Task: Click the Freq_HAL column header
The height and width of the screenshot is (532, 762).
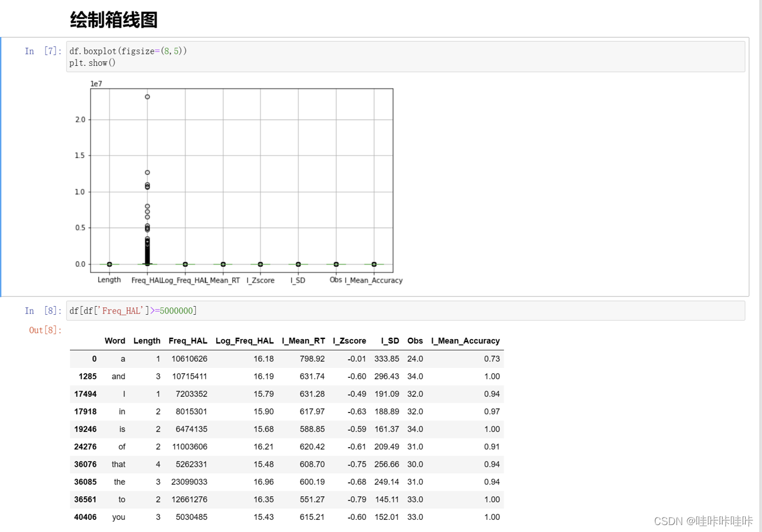Action: click(188, 341)
